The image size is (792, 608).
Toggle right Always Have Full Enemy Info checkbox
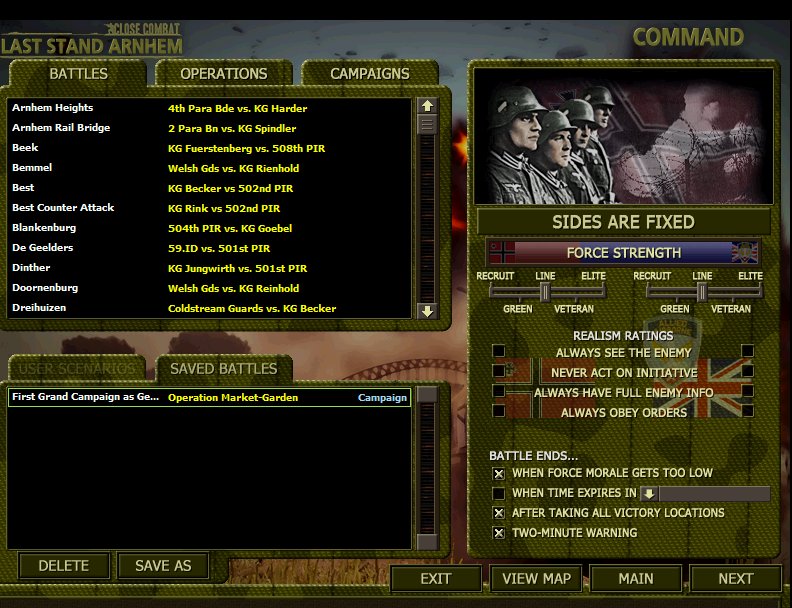click(x=748, y=391)
